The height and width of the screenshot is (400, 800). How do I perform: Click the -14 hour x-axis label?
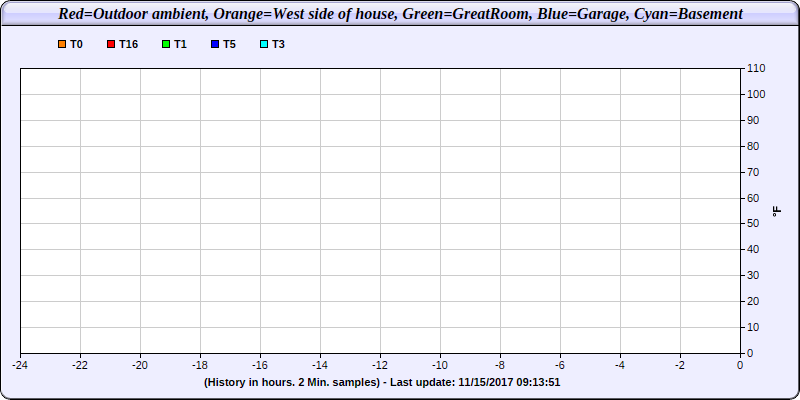click(320, 365)
